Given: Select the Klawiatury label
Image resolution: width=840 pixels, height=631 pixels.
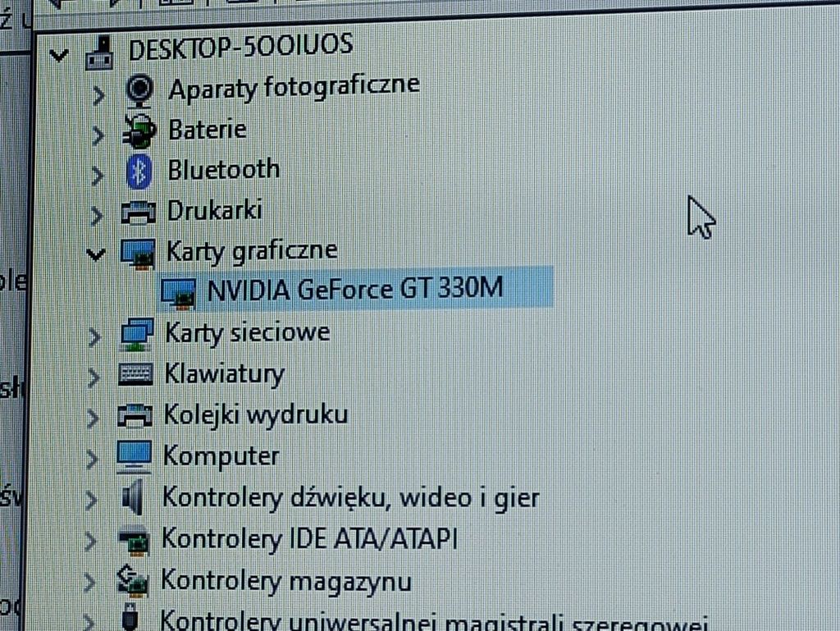Looking at the screenshot, I should pyautogui.click(x=225, y=374).
